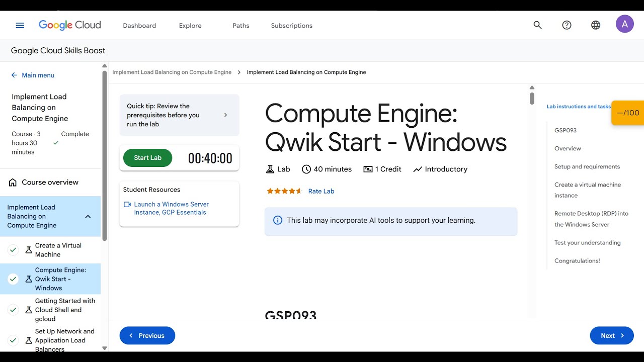Open the search magnifier icon
The height and width of the screenshot is (362, 644).
tap(538, 25)
